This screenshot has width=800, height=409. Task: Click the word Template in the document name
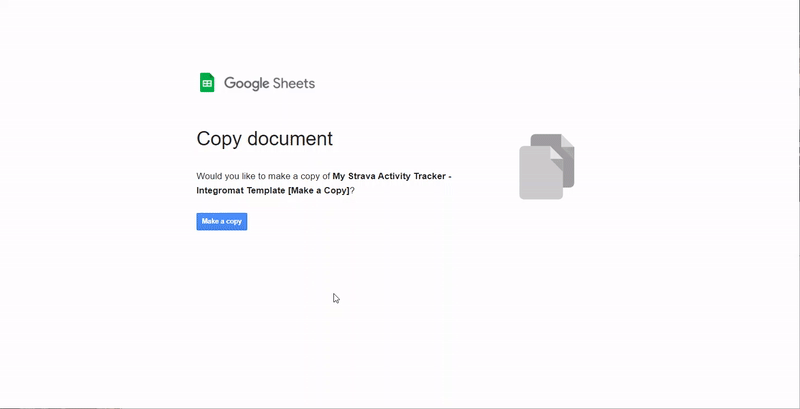[265, 190]
